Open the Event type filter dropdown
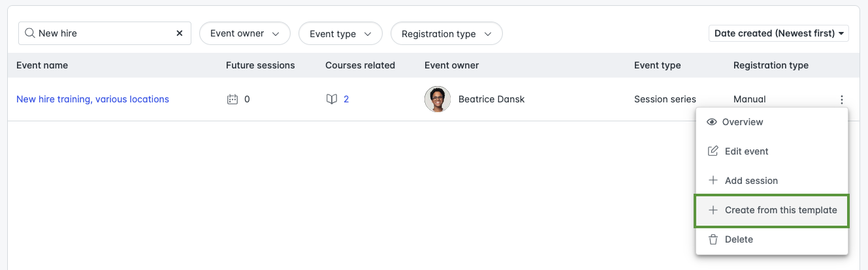868x270 pixels. tap(340, 33)
